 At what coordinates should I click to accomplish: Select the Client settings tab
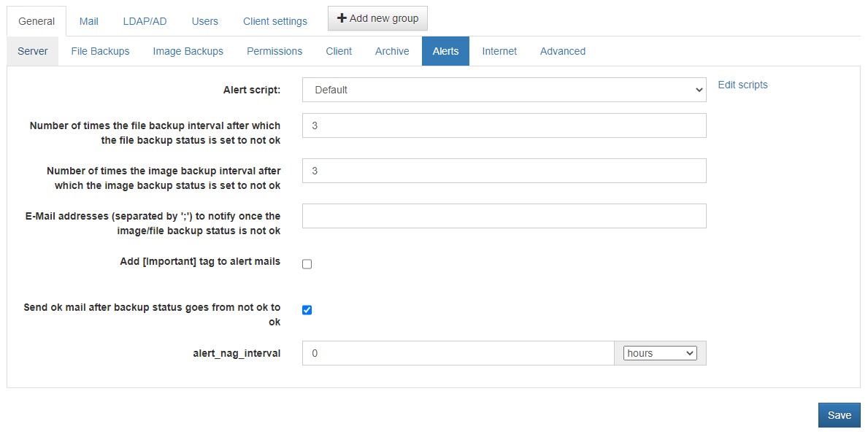tap(275, 22)
